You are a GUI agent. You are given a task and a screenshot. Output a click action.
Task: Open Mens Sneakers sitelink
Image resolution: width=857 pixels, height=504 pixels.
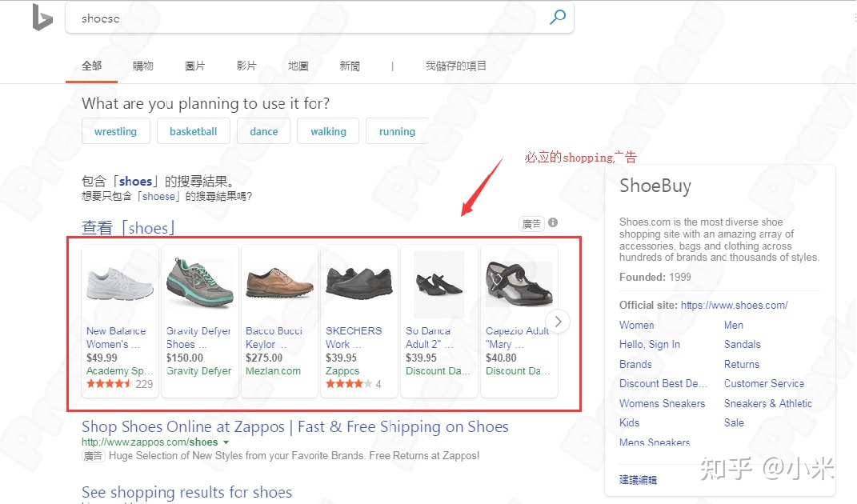pos(655,442)
